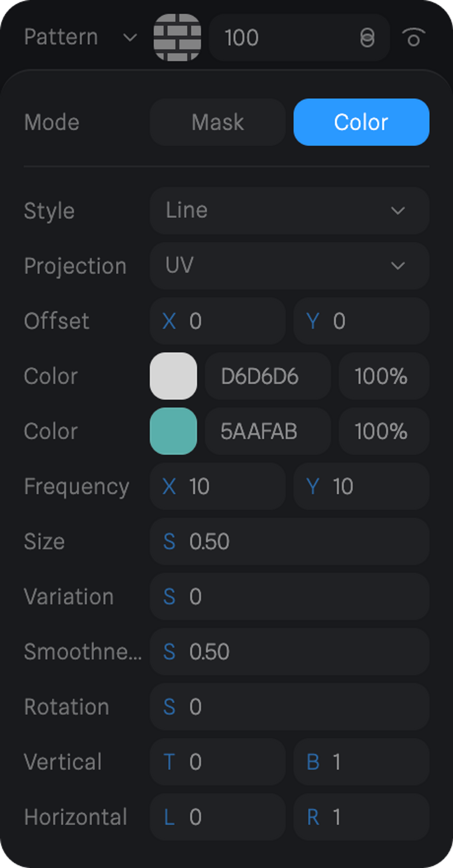Open the teal 5AAFAB color swatch
Viewport: 453px width, 868px height.
(173, 431)
